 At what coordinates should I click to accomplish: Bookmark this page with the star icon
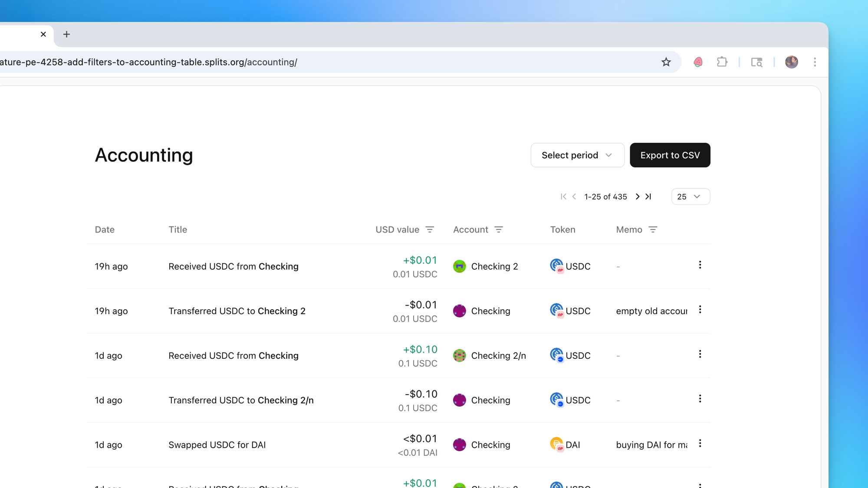[x=666, y=62]
